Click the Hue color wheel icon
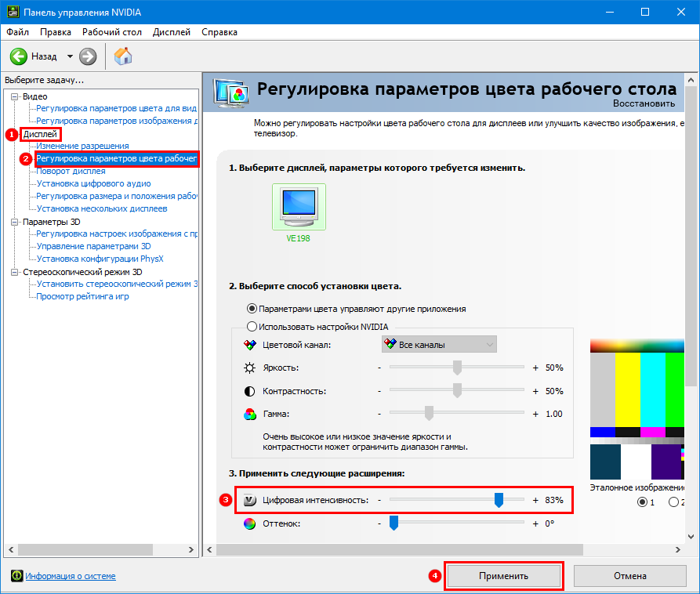The height and width of the screenshot is (594, 700). click(x=250, y=523)
